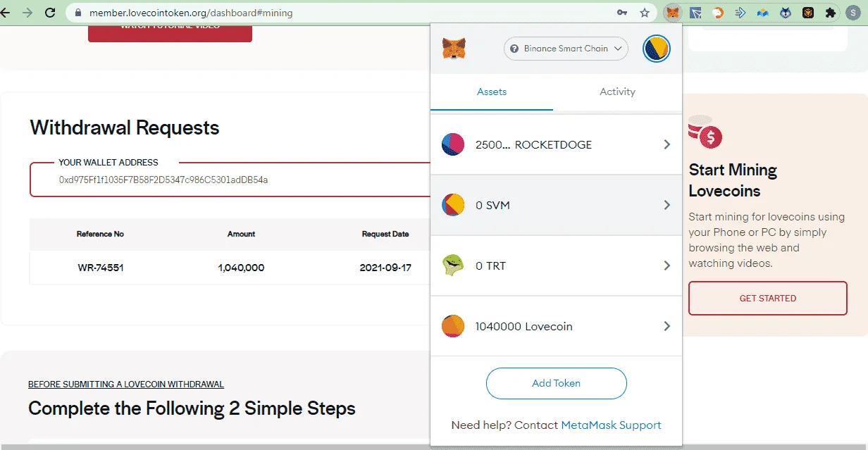Image resolution: width=868 pixels, height=450 pixels.
Task: Click the request date 2021-09-17
Action: click(385, 268)
